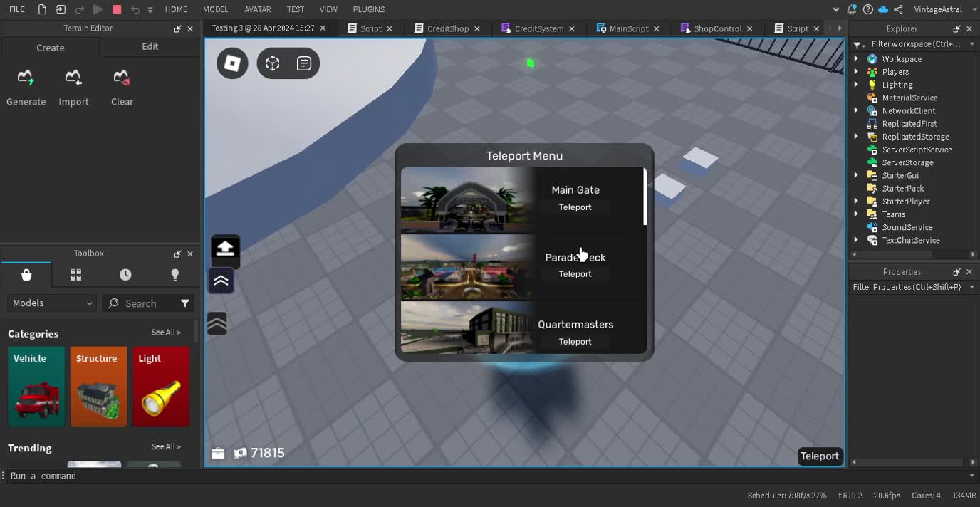Open Toolbox Inventory grid tab
The image size is (980, 507).
(x=76, y=275)
